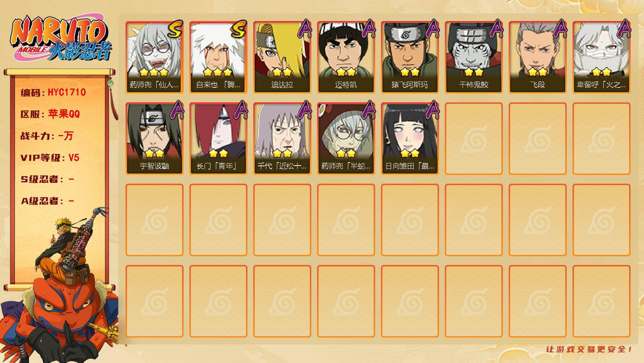Click the VIP等级 V5 label

coord(50,158)
